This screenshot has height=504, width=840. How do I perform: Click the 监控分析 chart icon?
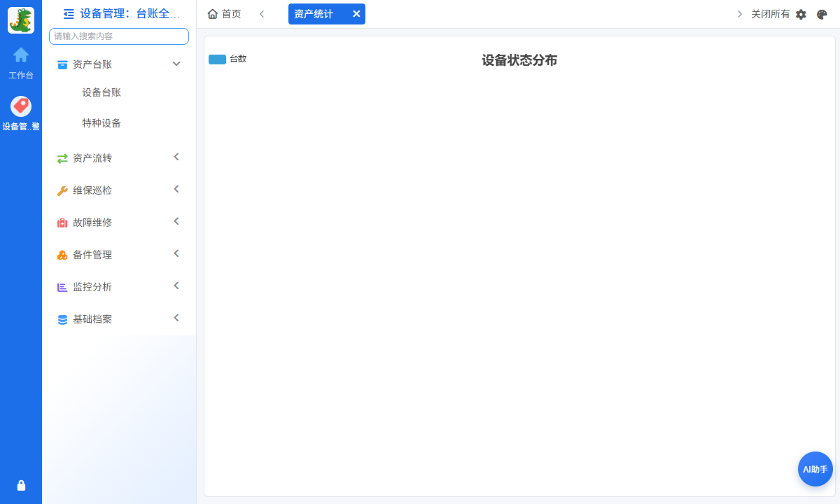(x=62, y=287)
